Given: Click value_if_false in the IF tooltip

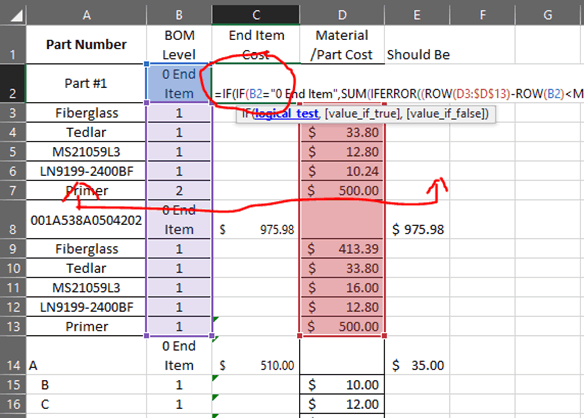Looking at the screenshot, I should 445,113.
